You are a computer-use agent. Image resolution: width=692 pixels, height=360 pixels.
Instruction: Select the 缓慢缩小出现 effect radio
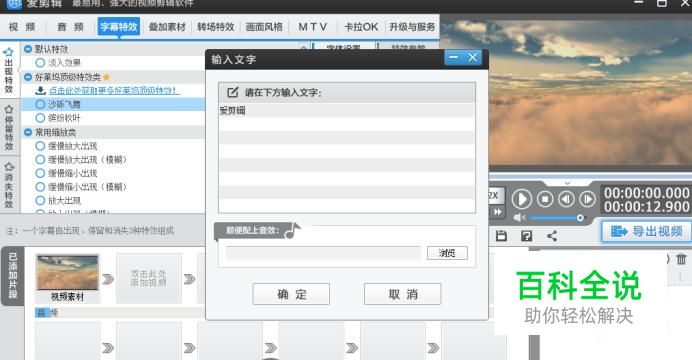40,173
